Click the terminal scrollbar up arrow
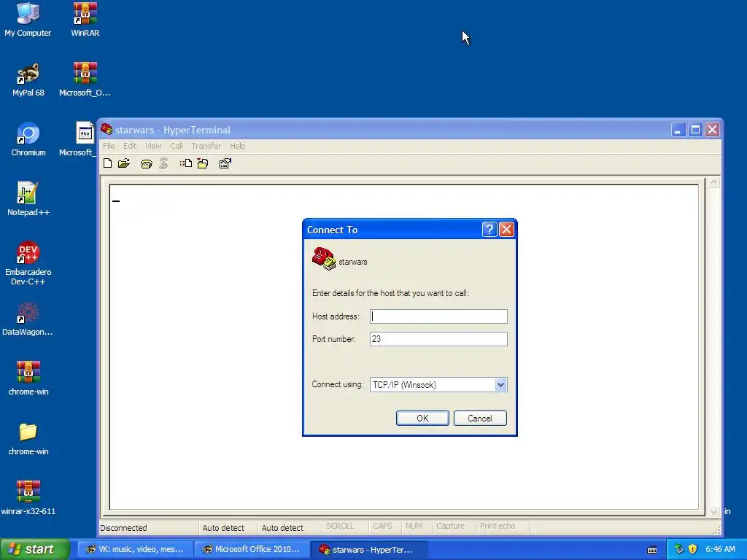Screen dimensions: 747x560 pyautogui.click(x=713, y=182)
